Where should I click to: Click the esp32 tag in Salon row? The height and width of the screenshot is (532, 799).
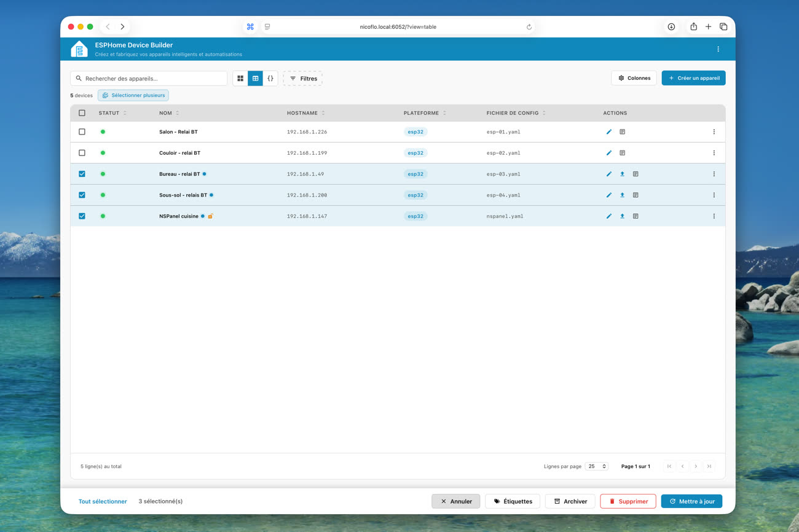[x=415, y=131]
